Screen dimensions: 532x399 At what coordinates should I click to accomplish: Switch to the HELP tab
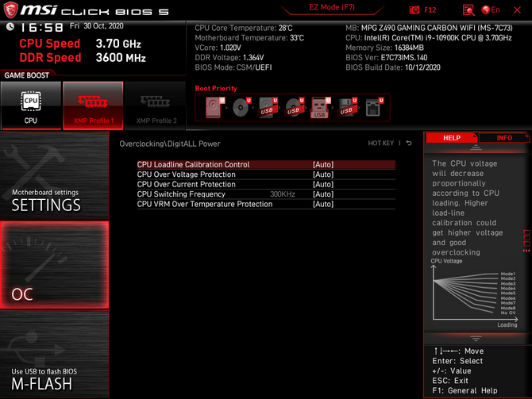click(x=452, y=138)
